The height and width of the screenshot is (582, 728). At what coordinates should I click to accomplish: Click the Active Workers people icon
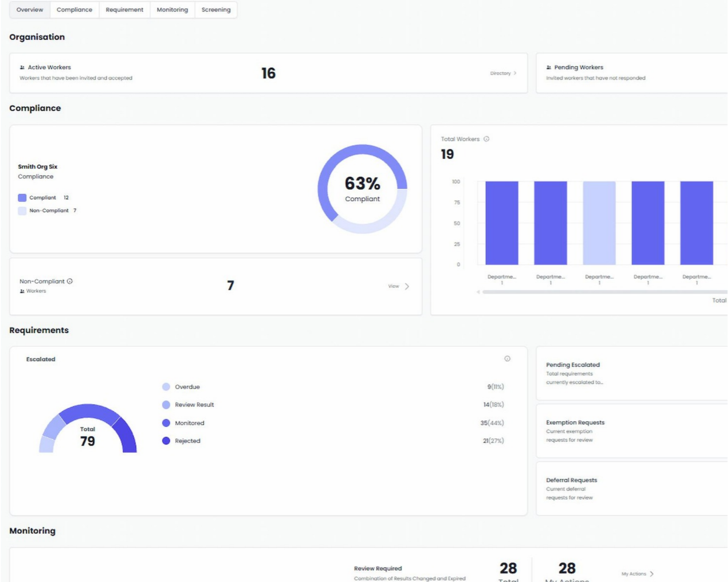22,67
